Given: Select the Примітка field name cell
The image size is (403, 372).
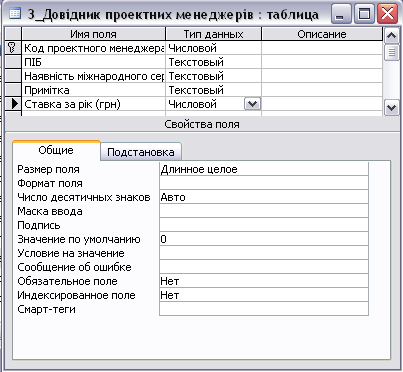Looking at the screenshot, I should coord(94,90).
